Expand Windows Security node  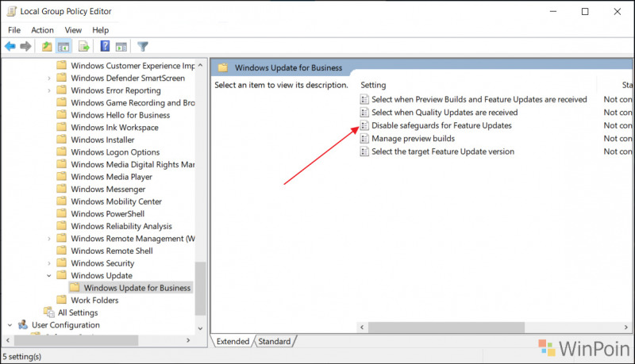pos(49,263)
